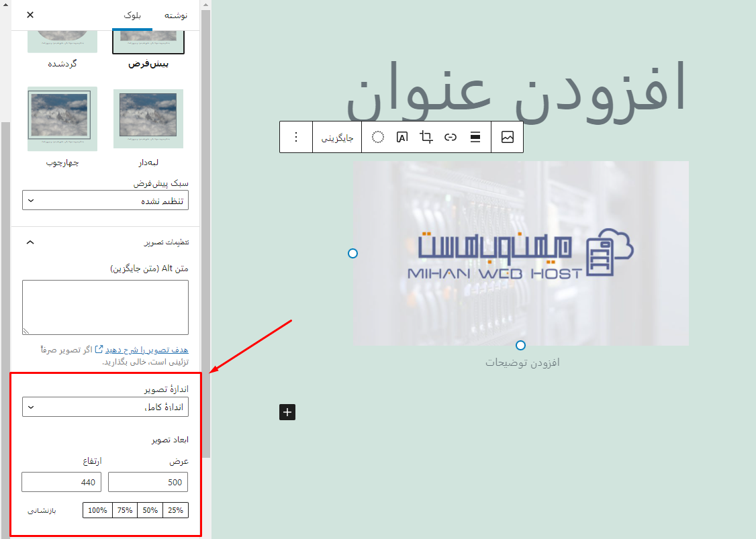Open the هدف تصویر را شرح دهید link
The height and width of the screenshot is (539, 756).
146,350
